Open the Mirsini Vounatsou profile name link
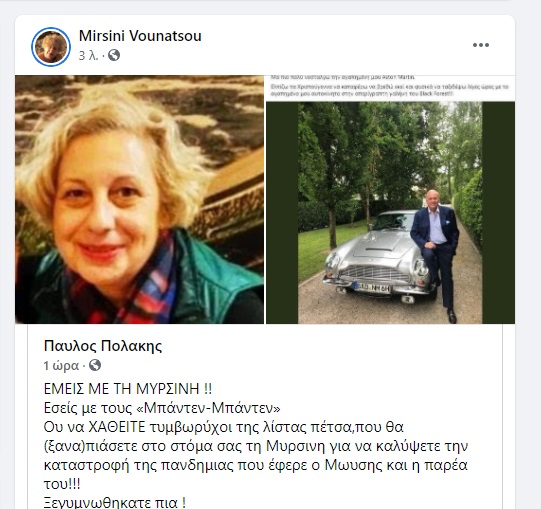 click(140, 36)
